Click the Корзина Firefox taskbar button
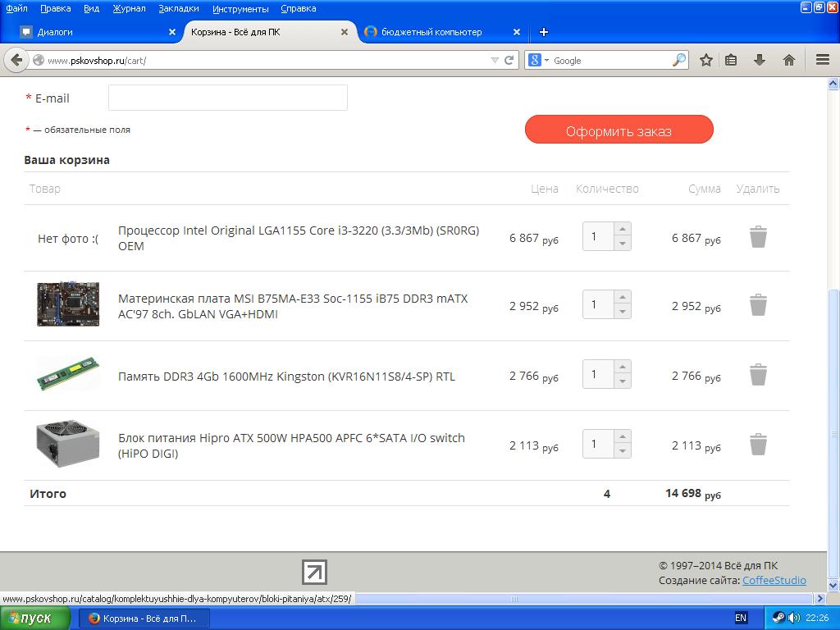 144,619
